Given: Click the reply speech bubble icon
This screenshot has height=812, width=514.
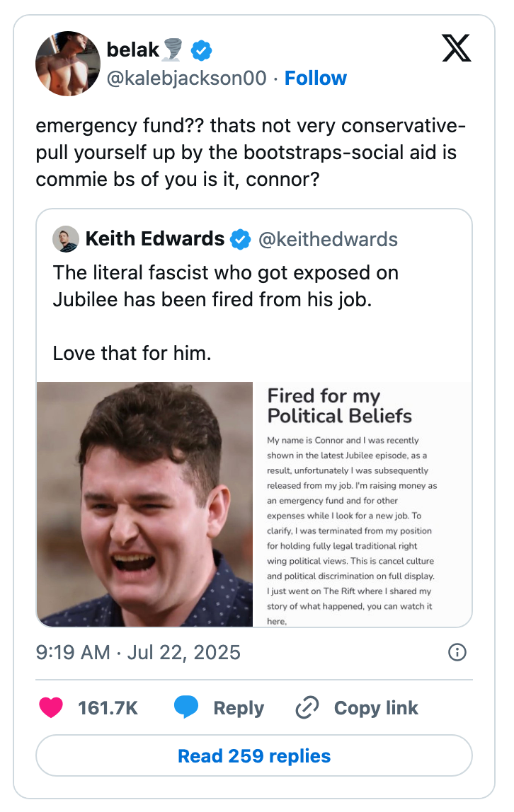Looking at the screenshot, I should coord(185,708).
